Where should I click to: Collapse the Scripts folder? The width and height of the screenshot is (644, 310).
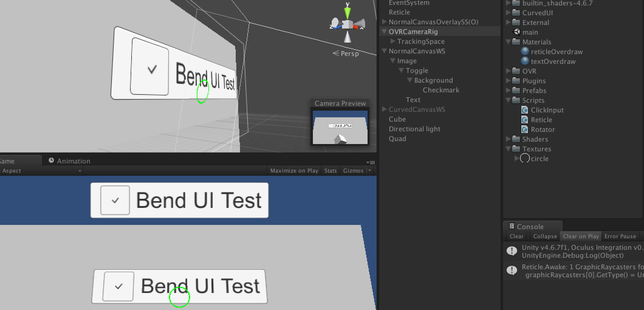508,100
